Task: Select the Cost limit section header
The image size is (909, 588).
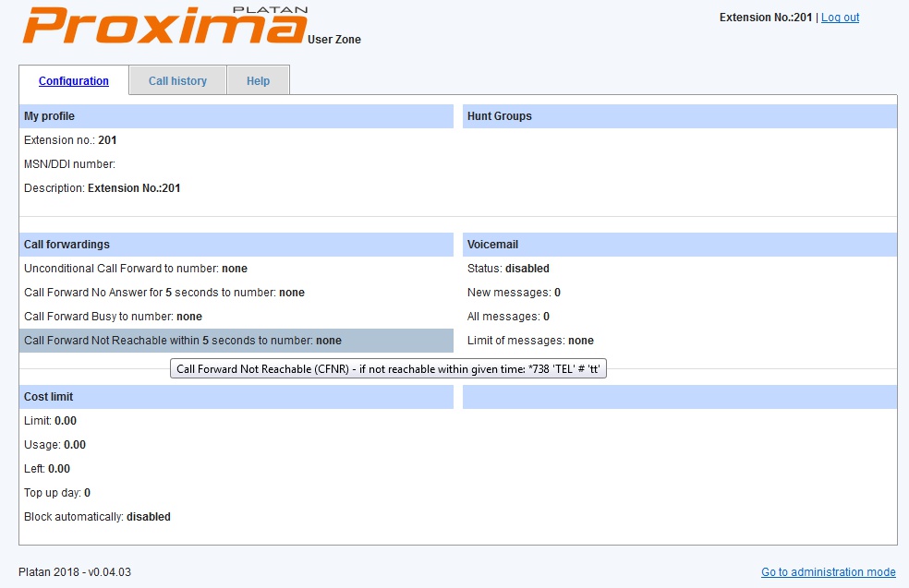Action: coord(236,397)
